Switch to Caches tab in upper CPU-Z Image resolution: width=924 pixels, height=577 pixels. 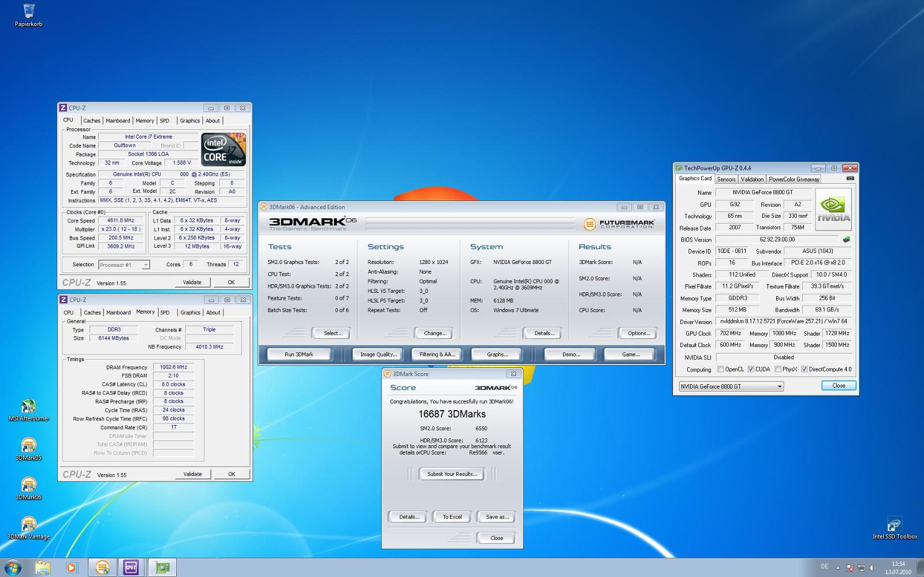tap(92, 121)
